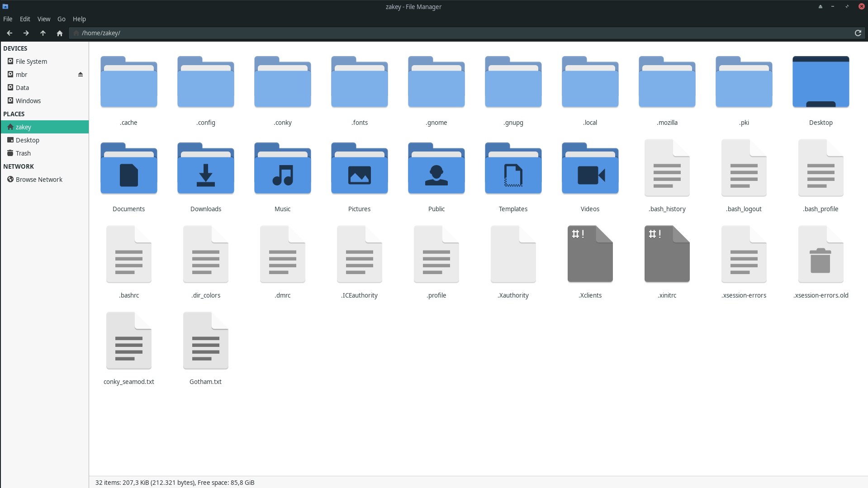This screenshot has width=868, height=488.
Task: Reload the folder with refresh icon
Action: click(x=858, y=33)
